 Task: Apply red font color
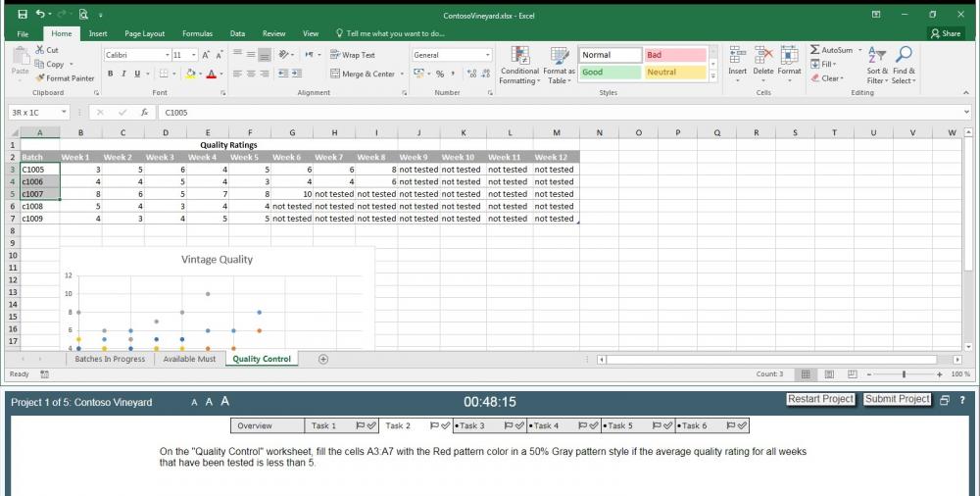coord(212,74)
